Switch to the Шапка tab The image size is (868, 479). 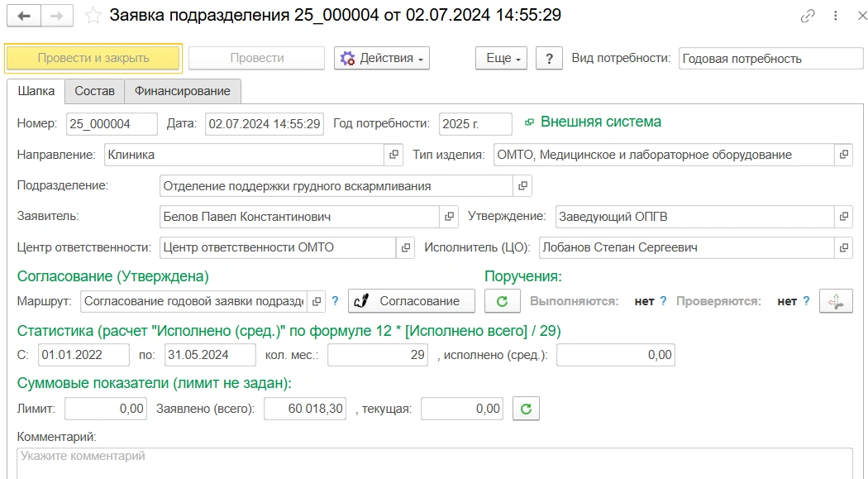pyautogui.click(x=36, y=91)
